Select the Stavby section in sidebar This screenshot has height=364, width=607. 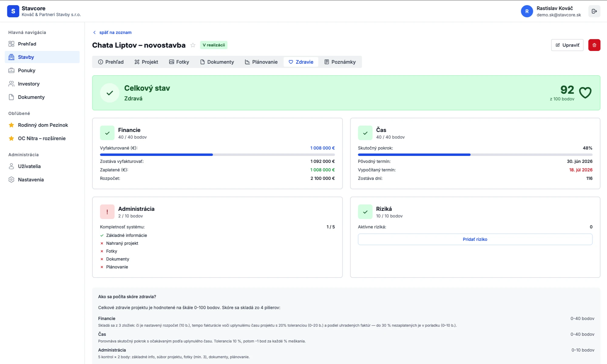(x=25, y=57)
